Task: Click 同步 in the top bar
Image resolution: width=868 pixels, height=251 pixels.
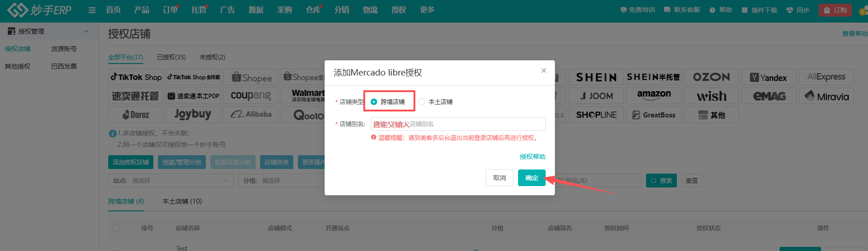Action: [x=798, y=10]
